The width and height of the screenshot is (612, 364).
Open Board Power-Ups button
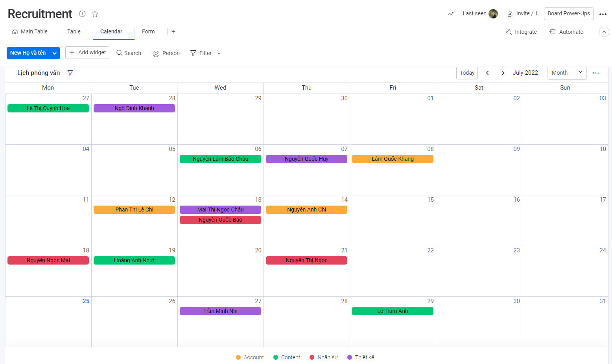pos(568,14)
